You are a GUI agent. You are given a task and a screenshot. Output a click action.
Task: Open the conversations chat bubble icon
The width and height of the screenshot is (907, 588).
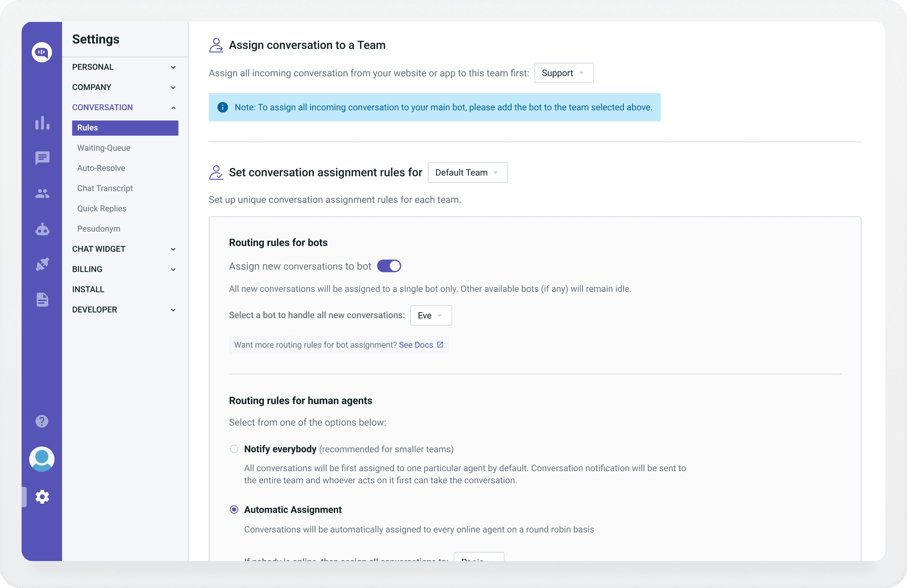point(42,158)
